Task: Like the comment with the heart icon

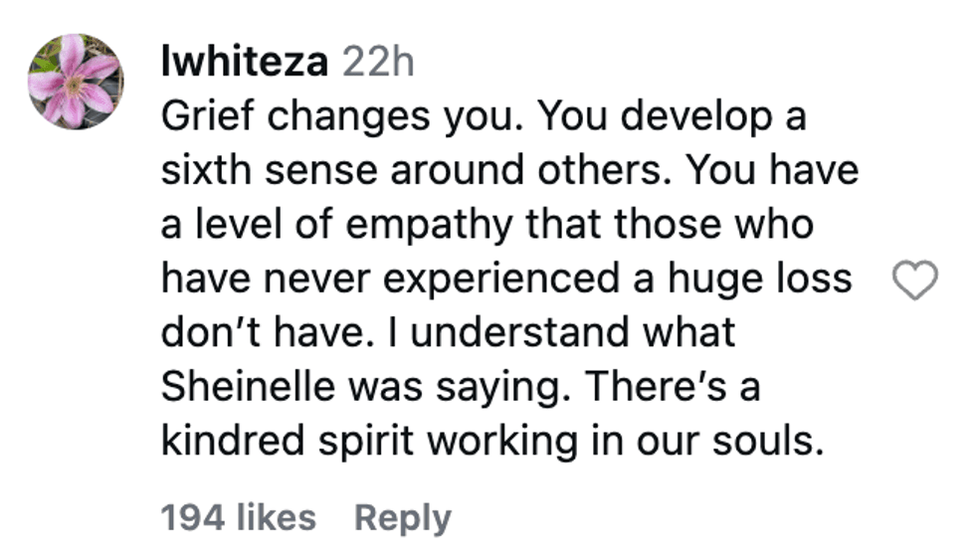Action: (916, 281)
